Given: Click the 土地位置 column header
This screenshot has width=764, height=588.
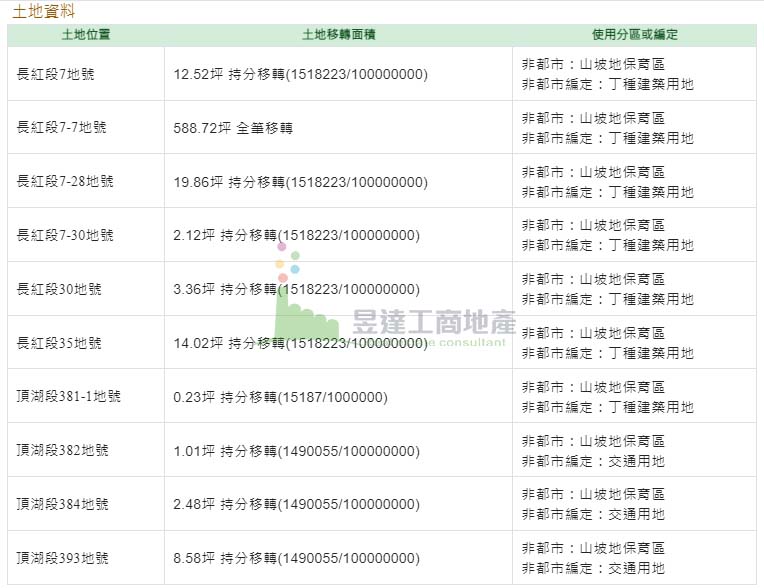Looking at the screenshot, I should coord(86,35).
